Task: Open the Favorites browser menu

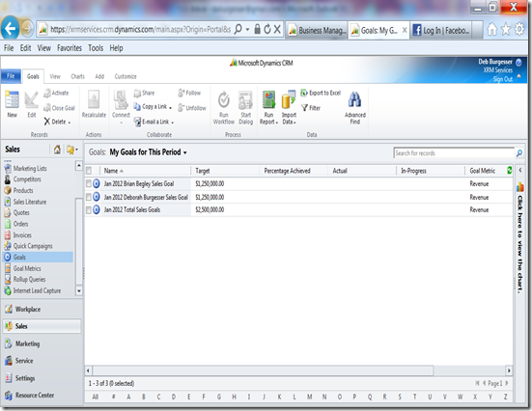Action: tap(70, 48)
